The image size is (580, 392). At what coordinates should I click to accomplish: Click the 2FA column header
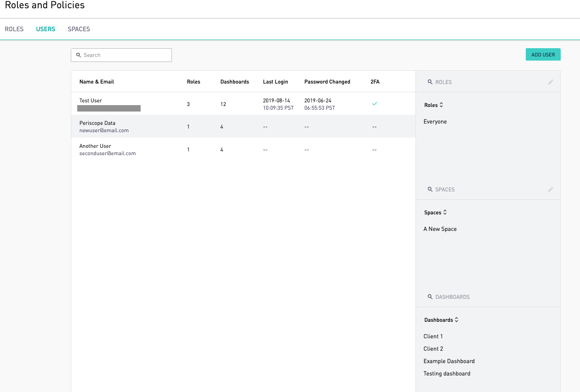pos(375,82)
